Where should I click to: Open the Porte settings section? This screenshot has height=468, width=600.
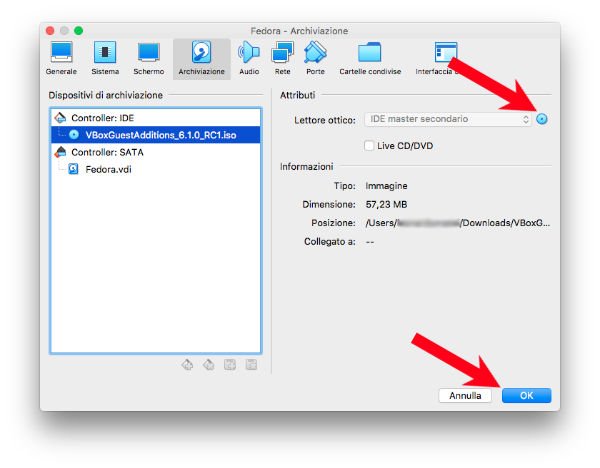(x=315, y=59)
